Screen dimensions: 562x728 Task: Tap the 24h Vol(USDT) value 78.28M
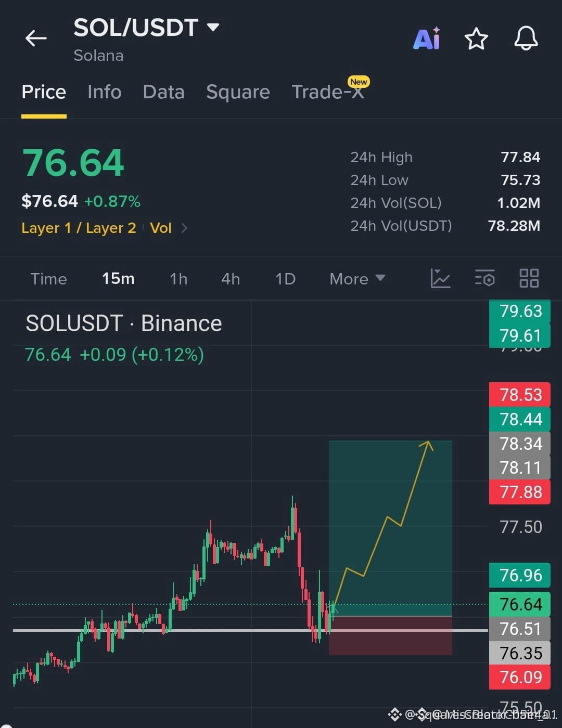[x=514, y=226]
